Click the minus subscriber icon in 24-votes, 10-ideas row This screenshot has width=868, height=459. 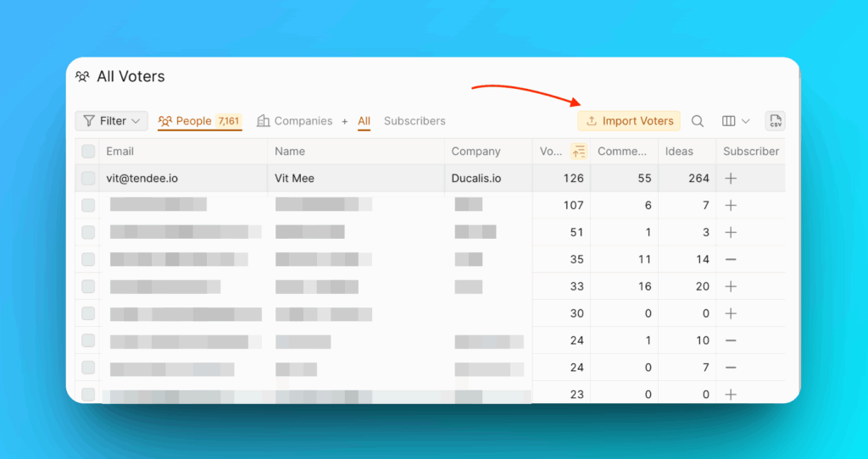pyautogui.click(x=731, y=340)
